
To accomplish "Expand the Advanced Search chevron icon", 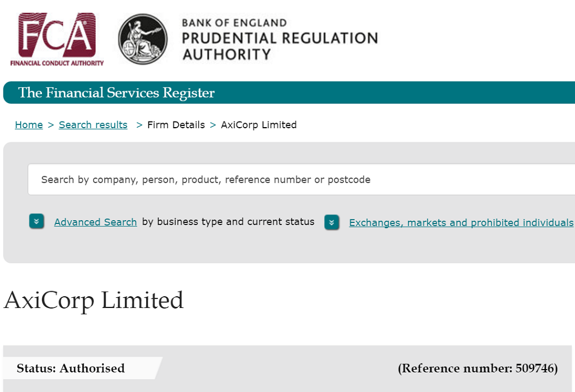I will [36, 221].
